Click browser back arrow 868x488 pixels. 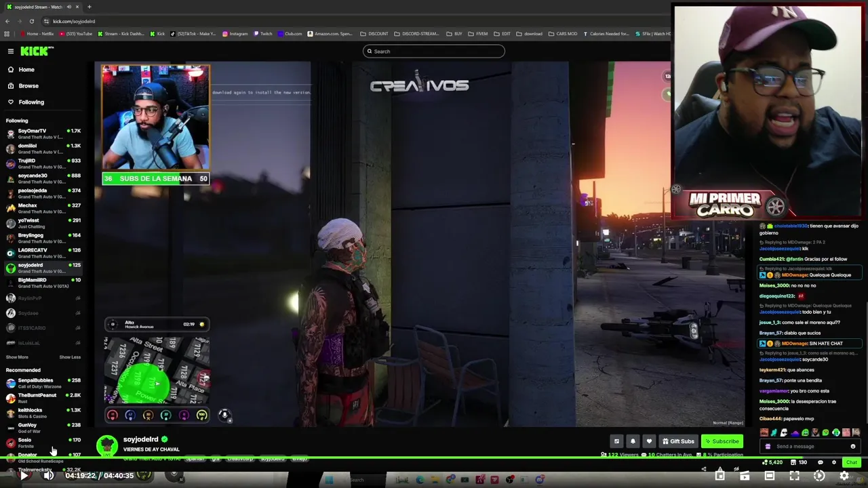(7, 21)
